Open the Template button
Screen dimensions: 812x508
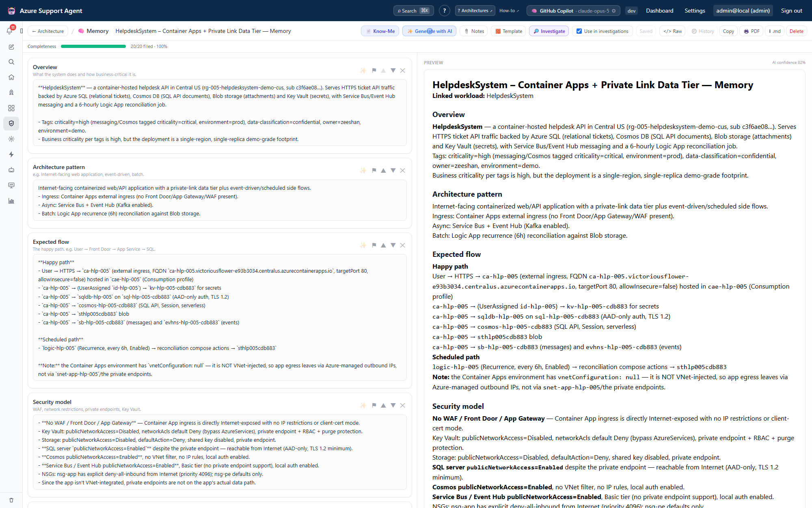[x=508, y=31]
